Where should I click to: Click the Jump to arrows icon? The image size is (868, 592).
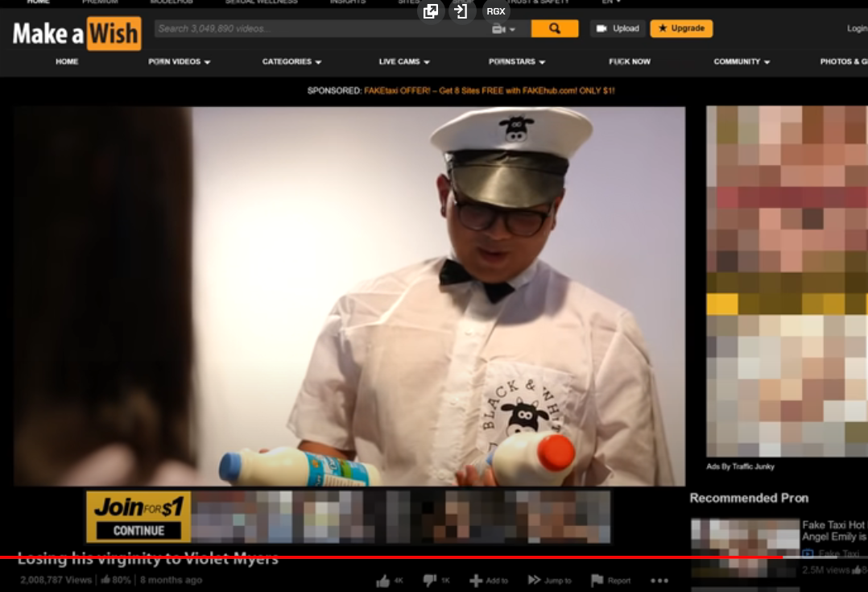coord(534,580)
